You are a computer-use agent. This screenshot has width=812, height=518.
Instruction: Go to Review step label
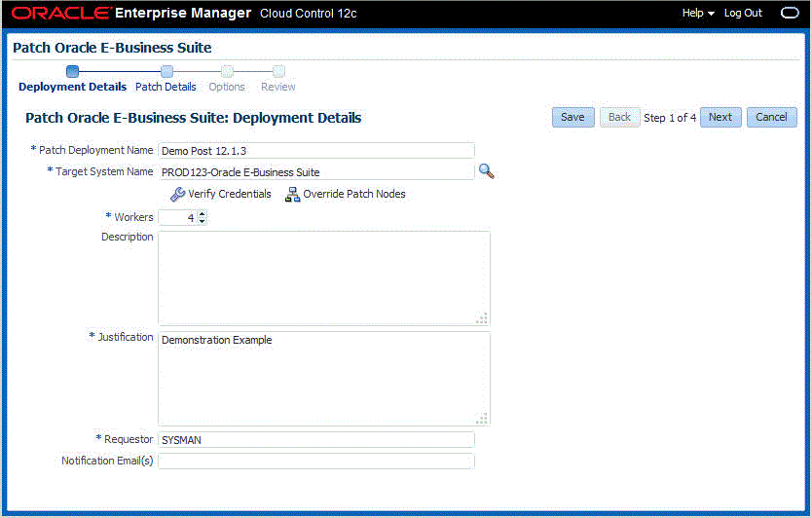[x=278, y=87]
